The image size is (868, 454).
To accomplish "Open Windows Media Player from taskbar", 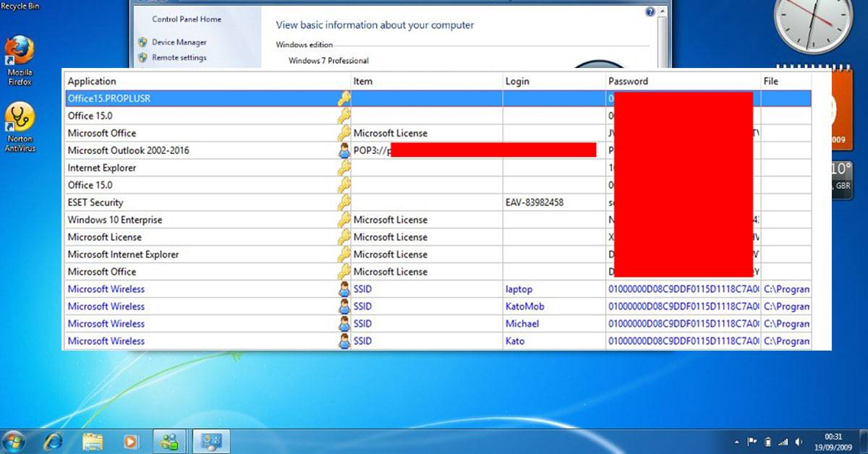I will pyautogui.click(x=131, y=440).
